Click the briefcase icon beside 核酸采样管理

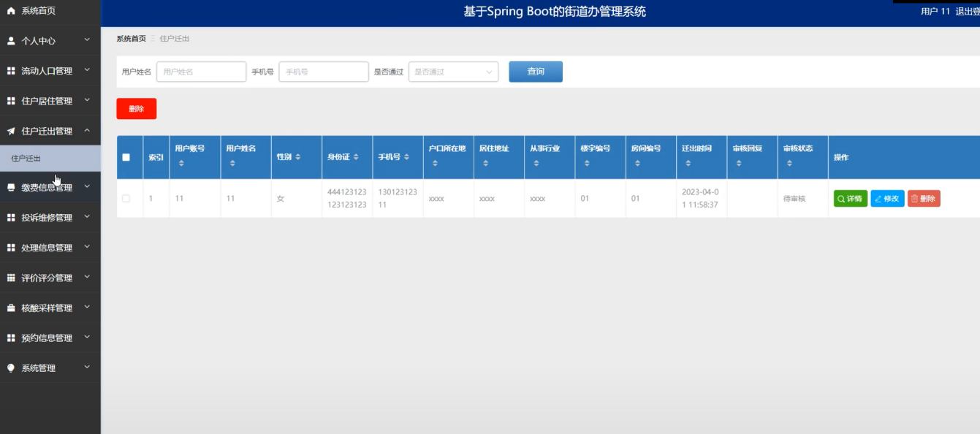pos(10,308)
